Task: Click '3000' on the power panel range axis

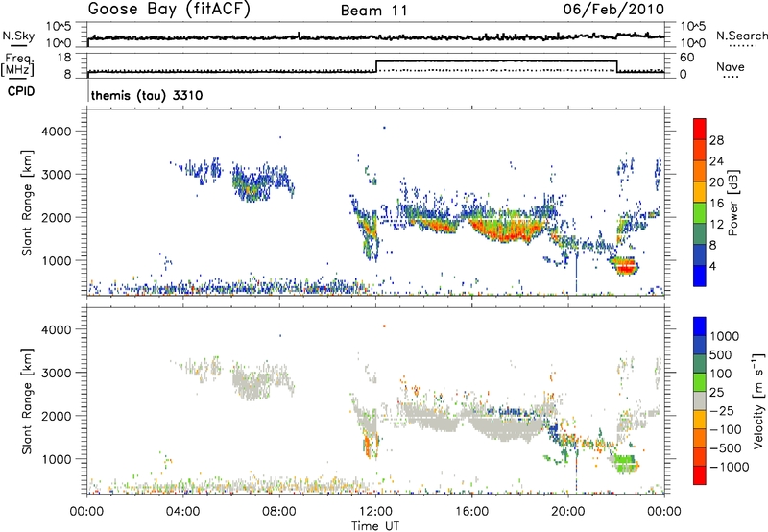Action: [56, 175]
